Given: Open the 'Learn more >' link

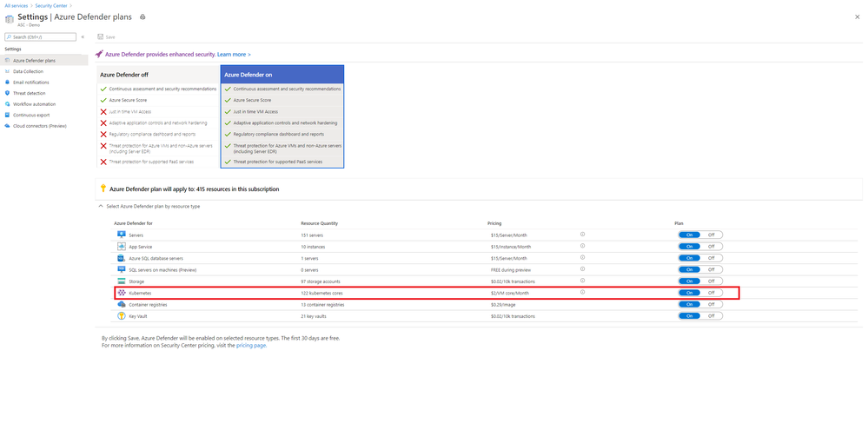Looking at the screenshot, I should 235,55.
